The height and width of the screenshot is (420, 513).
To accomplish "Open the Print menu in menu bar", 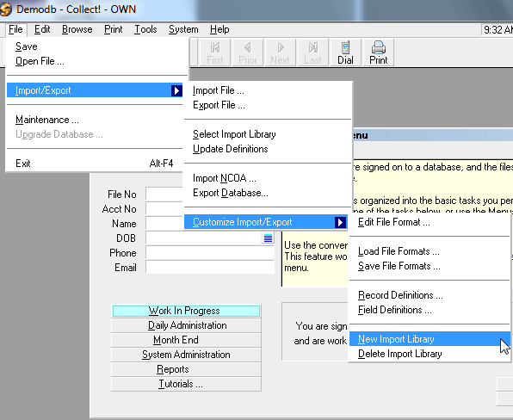I will click(114, 29).
